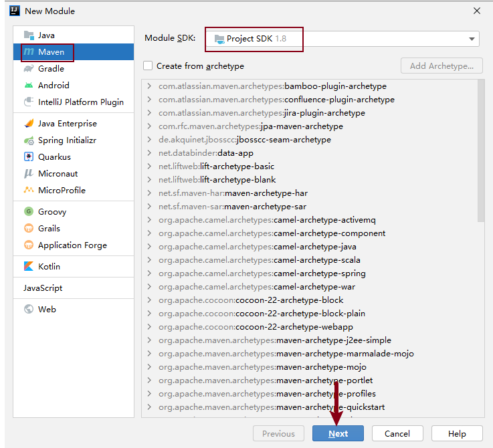Click the Module SDK combo box field
The width and height of the screenshot is (493, 448).
coord(342,39)
